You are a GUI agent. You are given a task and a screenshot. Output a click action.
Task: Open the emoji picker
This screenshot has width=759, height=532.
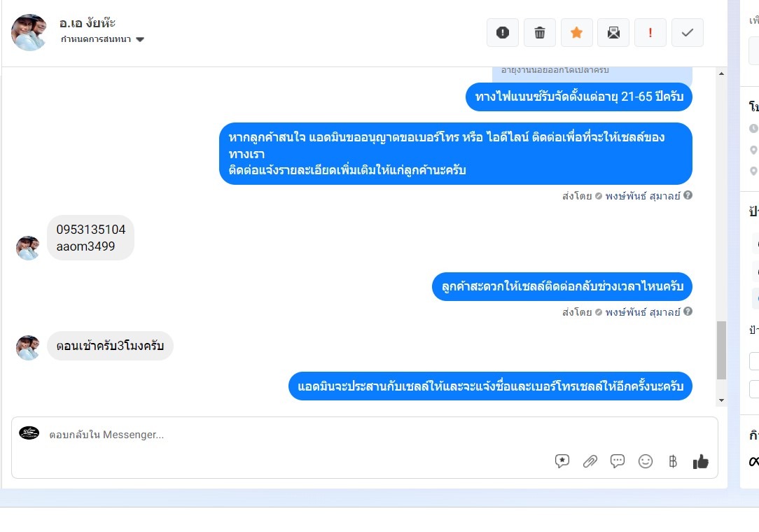click(646, 461)
